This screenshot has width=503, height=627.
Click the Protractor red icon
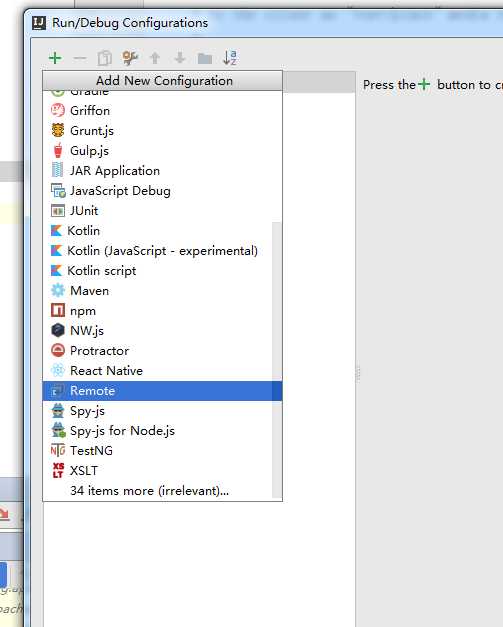[x=58, y=350]
